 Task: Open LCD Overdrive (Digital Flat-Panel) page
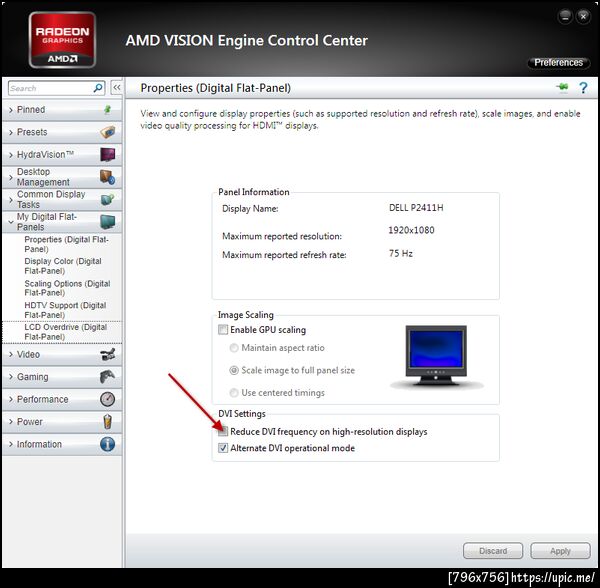65,332
